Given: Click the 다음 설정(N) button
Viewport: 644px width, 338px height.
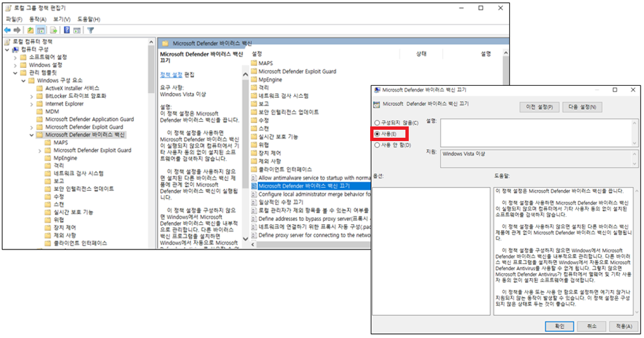Looking at the screenshot, I should tap(582, 107).
